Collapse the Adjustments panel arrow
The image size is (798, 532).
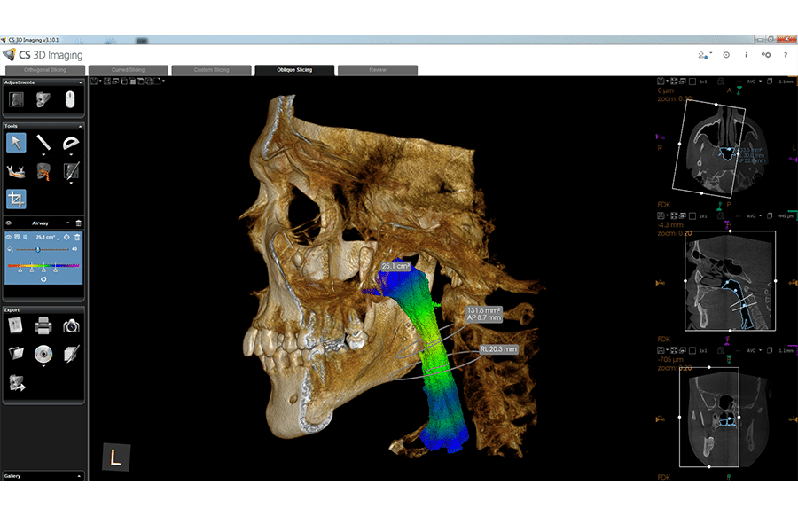pyautogui.click(x=80, y=82)
